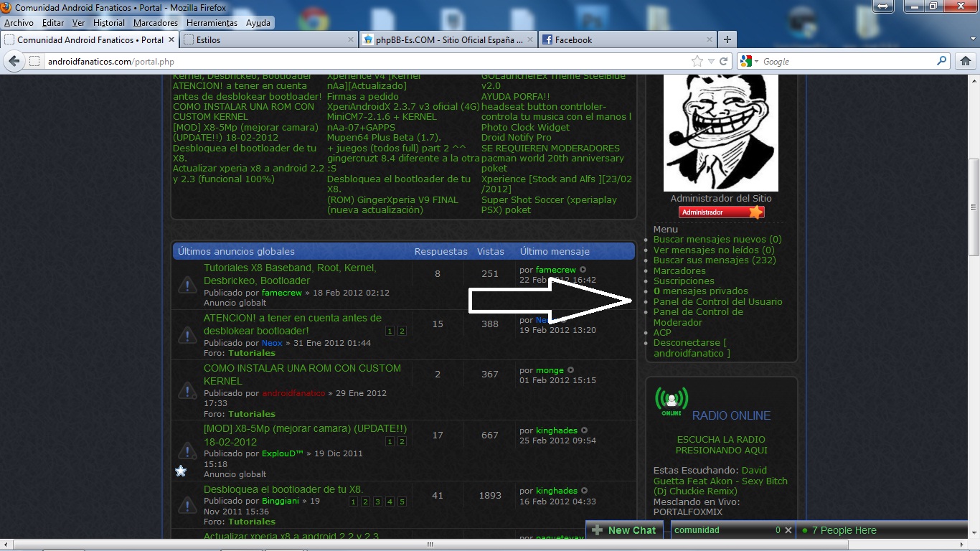Go to page 2 of the ATENCION! topic
The height and width of the screenshot is (551, 980).
tap(402, 331)
